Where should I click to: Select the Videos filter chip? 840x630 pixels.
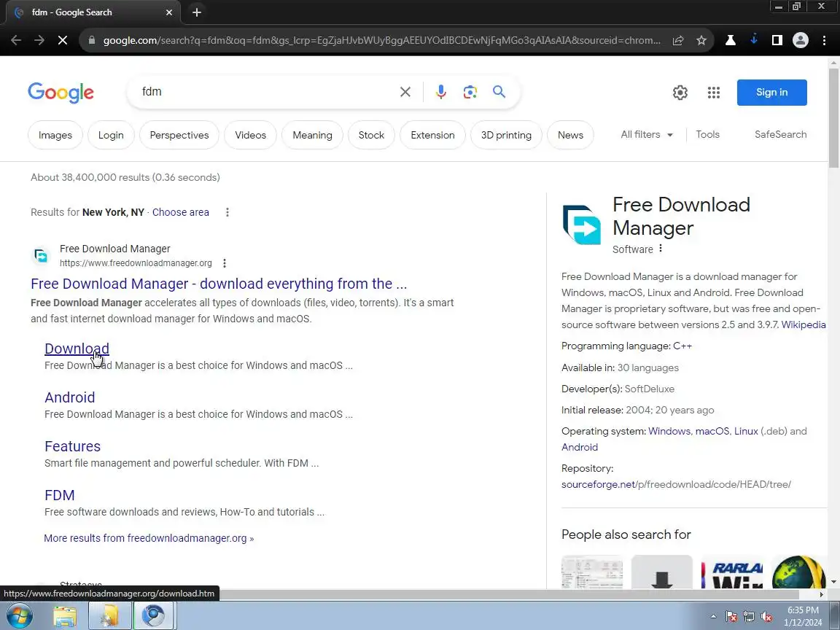coord(250,136)
